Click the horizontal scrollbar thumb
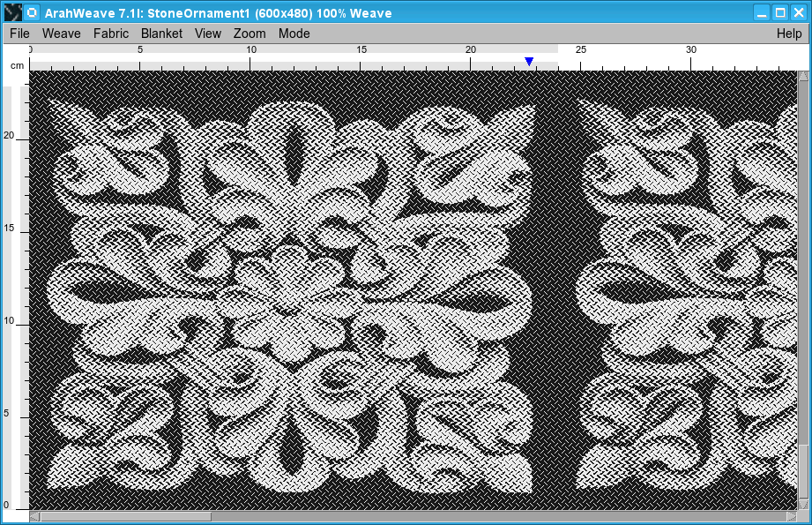The height and width of the screenshot is (525, 812). (x=126, y=517)
